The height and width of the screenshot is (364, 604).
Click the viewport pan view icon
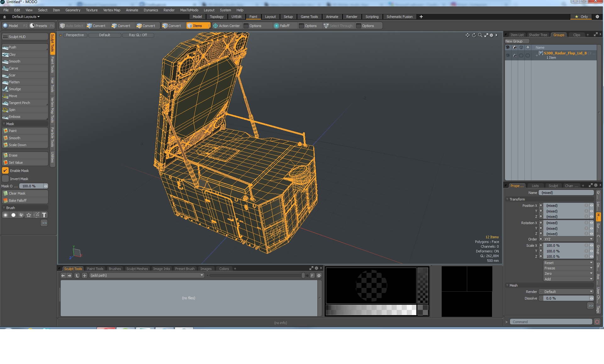[467, 35]
